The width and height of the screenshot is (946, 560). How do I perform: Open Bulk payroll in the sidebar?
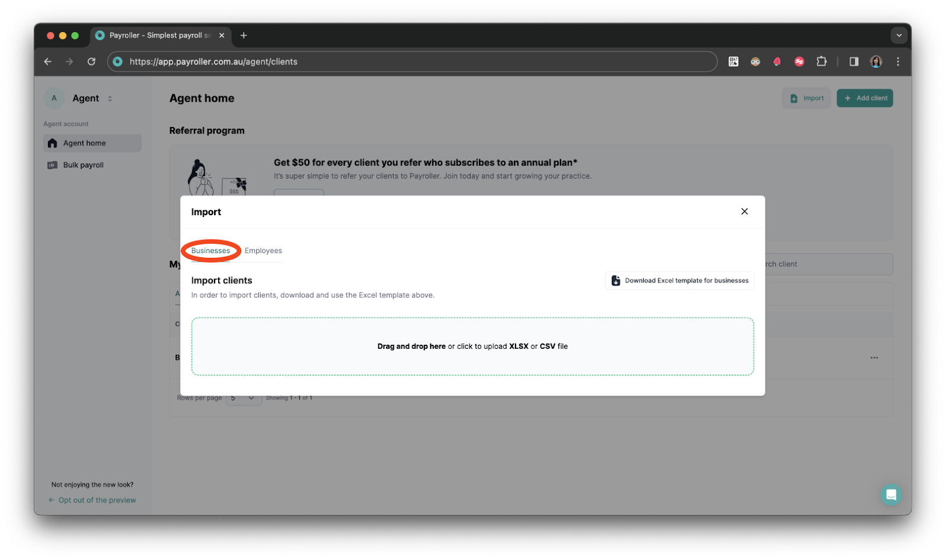[92, 165]
